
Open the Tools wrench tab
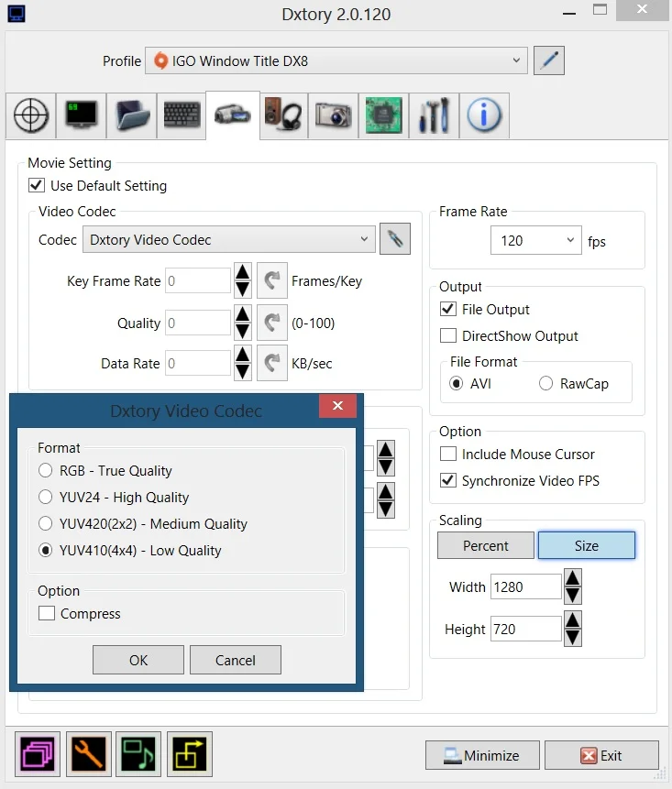(x=434, y=115)
